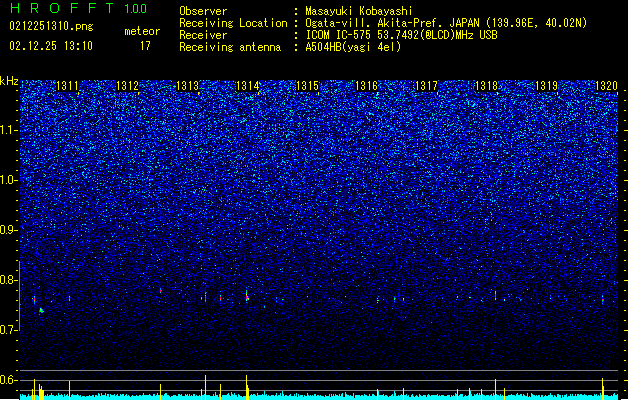
Task: Click the Ogata-vill. Akita-Pref. JAPAN location text
Action: (x=446, y=23)
